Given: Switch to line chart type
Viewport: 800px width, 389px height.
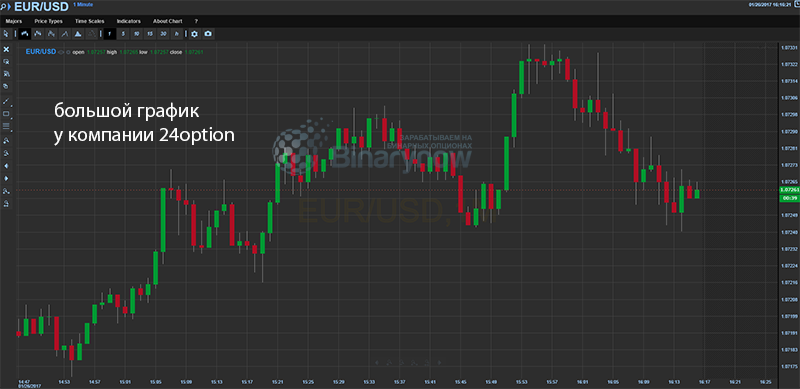Looking at the screenshot, I should click(x=64, y=34).
